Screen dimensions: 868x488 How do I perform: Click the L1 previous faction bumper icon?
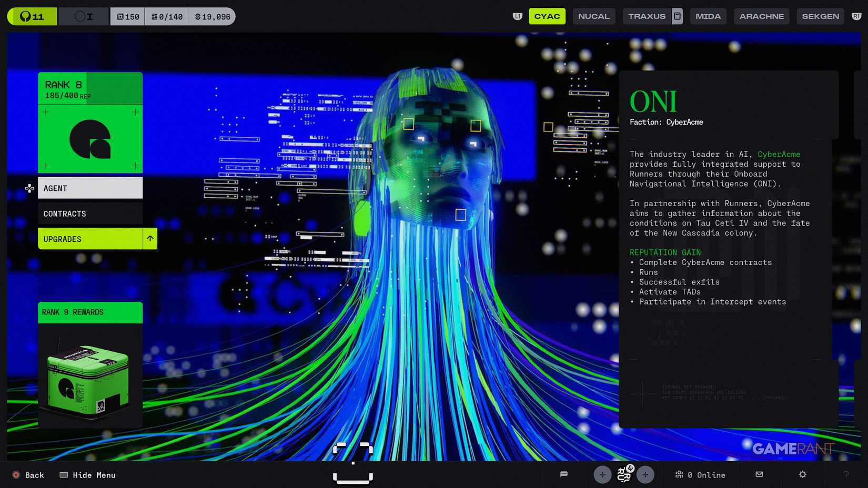tap(518, 16)
